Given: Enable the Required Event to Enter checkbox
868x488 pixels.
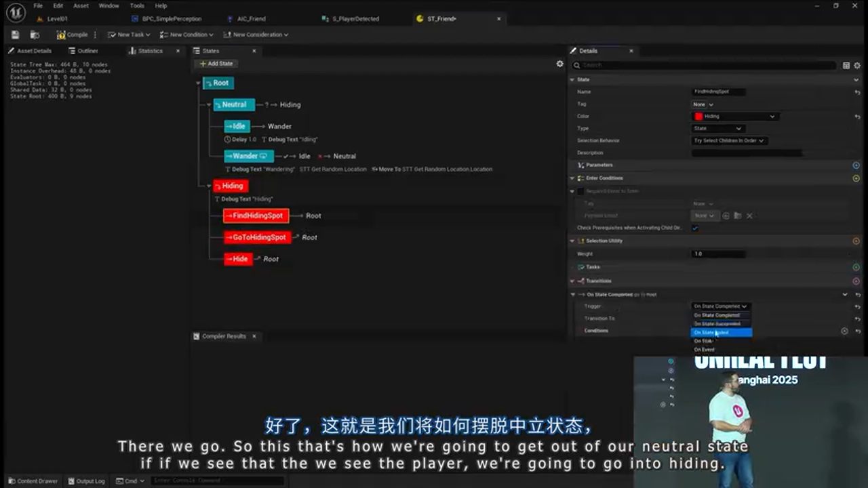Looking at the screenshot, I should point(580,190).
